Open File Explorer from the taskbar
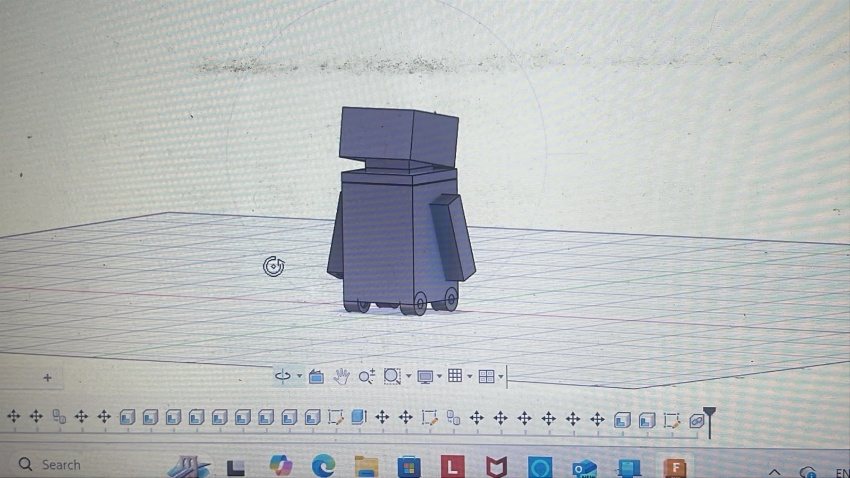 click(366, 466)
